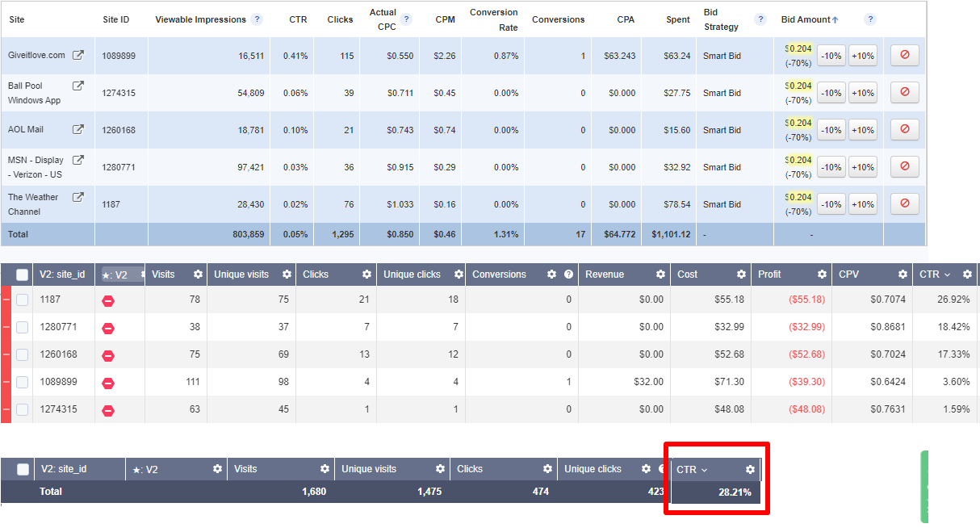Open gear settings on Visits column
This screenshot has width=980, height=528.
pyautogui.click(x=198, y=274)
